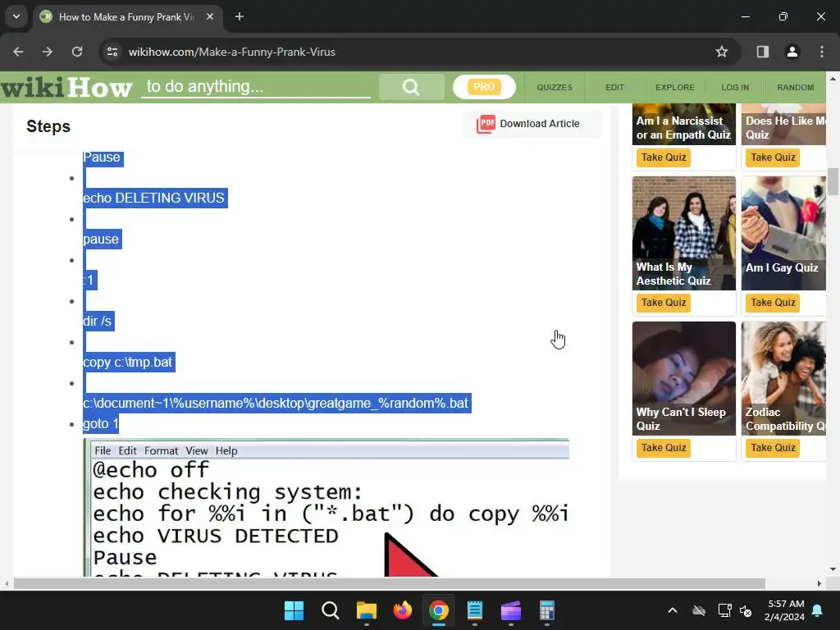
Task: Open the What Is My Aesthetic Quiz thumbnail
Action: [x=683, y=233]
